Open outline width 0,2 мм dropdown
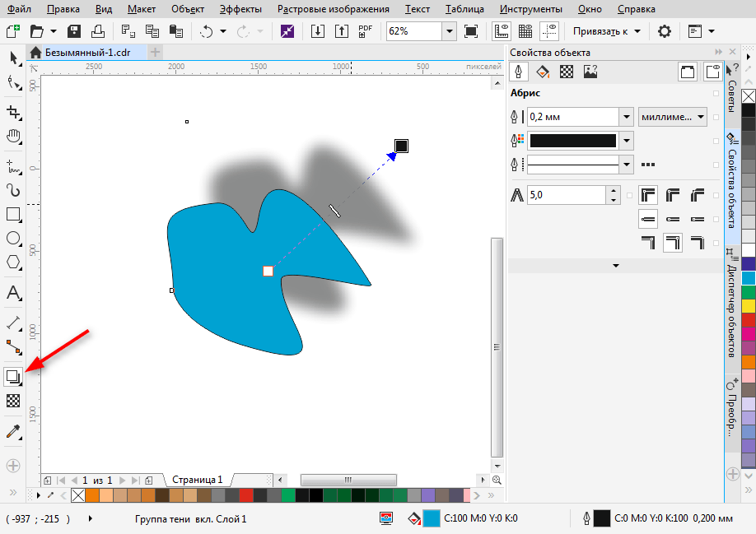The height and width of the screenshot is (534, 756). [626, 117]
